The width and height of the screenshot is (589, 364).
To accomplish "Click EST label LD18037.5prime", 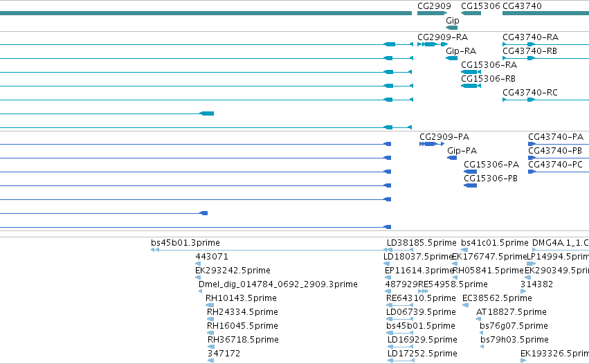I will click(418, 257).
